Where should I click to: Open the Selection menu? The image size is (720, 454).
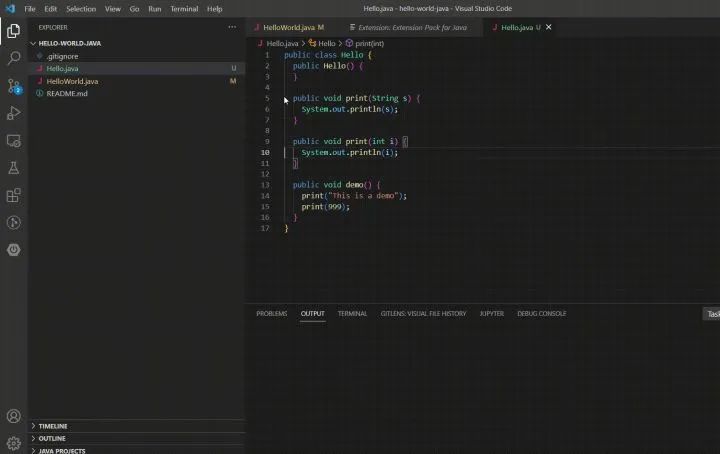click(81, 8)
